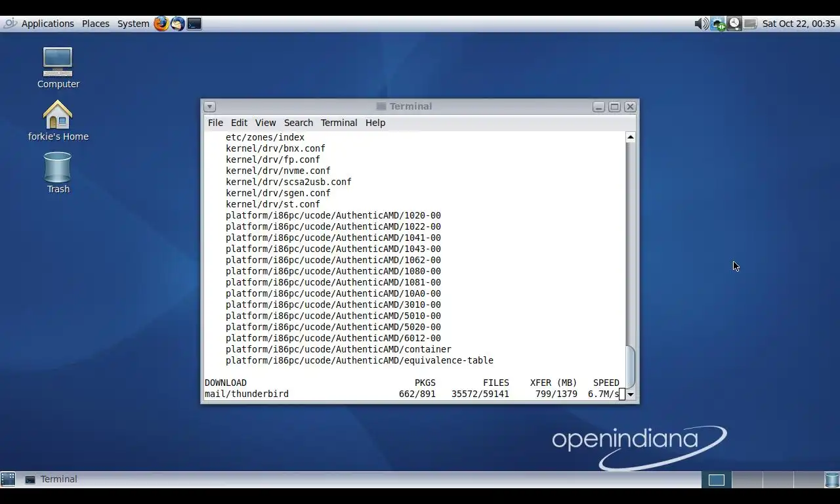
Task: Click the 6.7M/s speed value
Action: tap(604, 394)
